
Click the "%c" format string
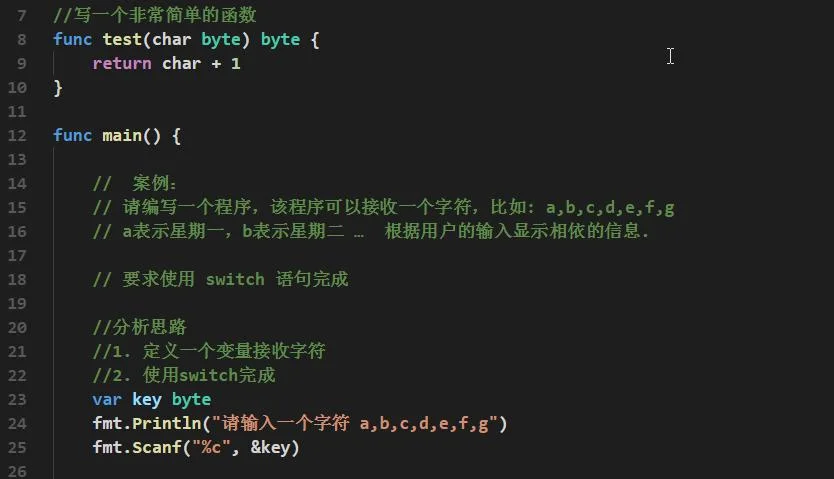click(x=211, y=448)
